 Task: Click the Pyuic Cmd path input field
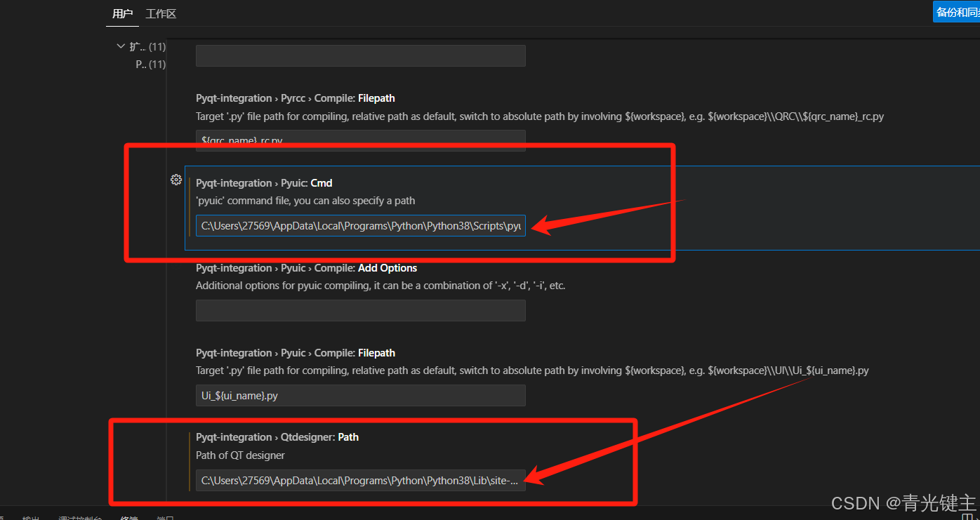pyautogui.click(x=360, y=225)
